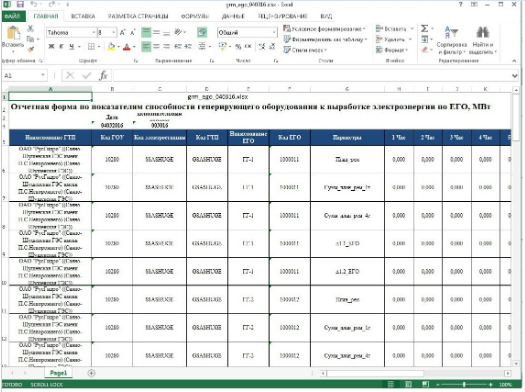Open Условное форматирование menu
Viewport: 525px width, 392px height.
pos(324,29)
